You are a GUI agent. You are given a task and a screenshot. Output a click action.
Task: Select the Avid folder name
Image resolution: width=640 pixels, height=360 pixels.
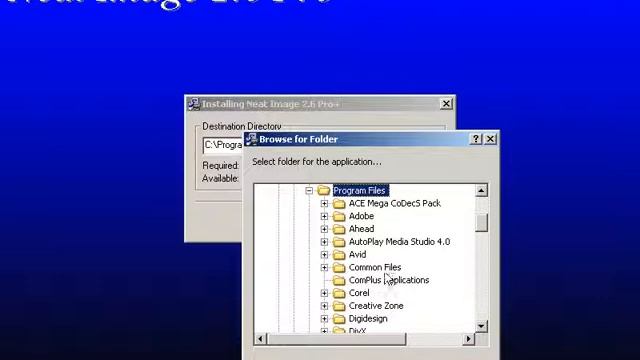(358, 255)
